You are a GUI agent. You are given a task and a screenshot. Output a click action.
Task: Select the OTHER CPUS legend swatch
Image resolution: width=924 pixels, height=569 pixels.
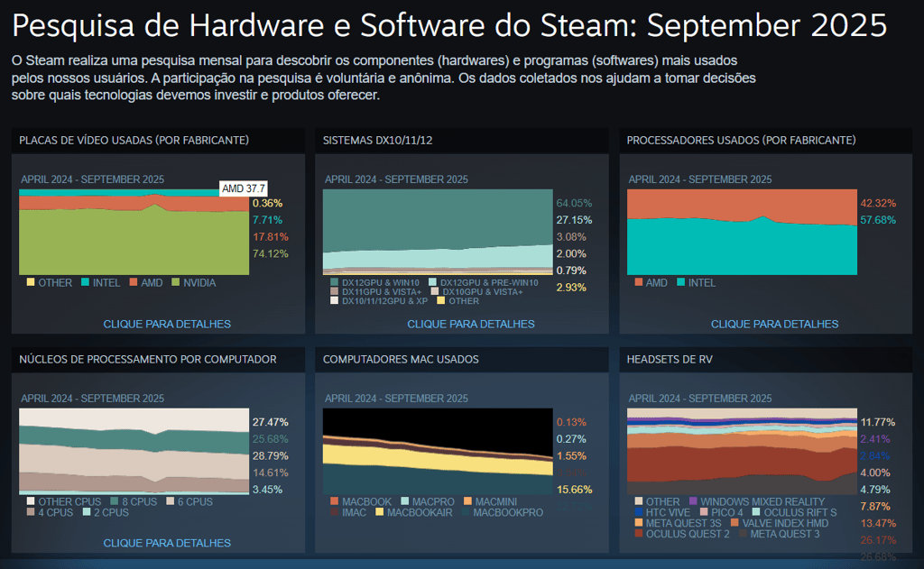[x=31, y=501]
